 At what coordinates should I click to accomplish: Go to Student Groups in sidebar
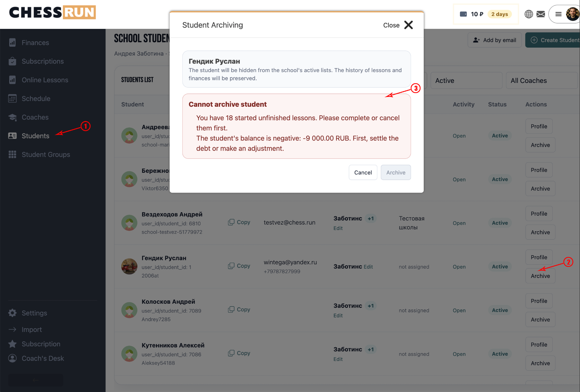(46, 154)
